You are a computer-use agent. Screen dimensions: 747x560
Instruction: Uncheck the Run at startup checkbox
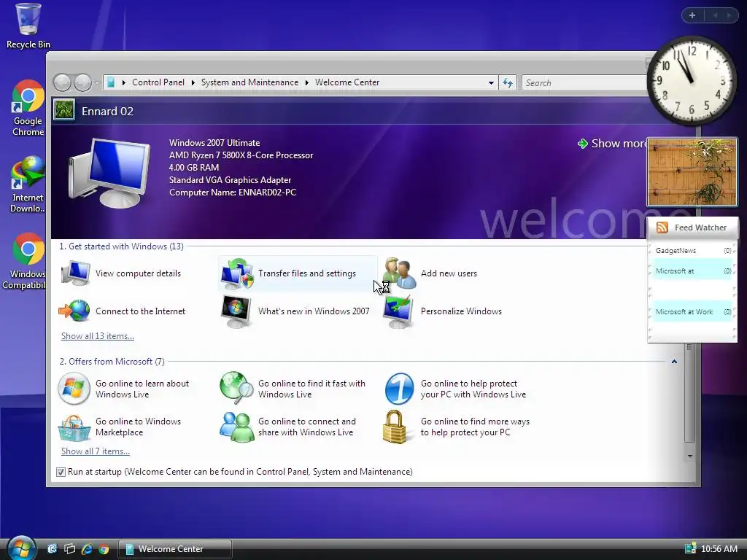coord(61,472)
